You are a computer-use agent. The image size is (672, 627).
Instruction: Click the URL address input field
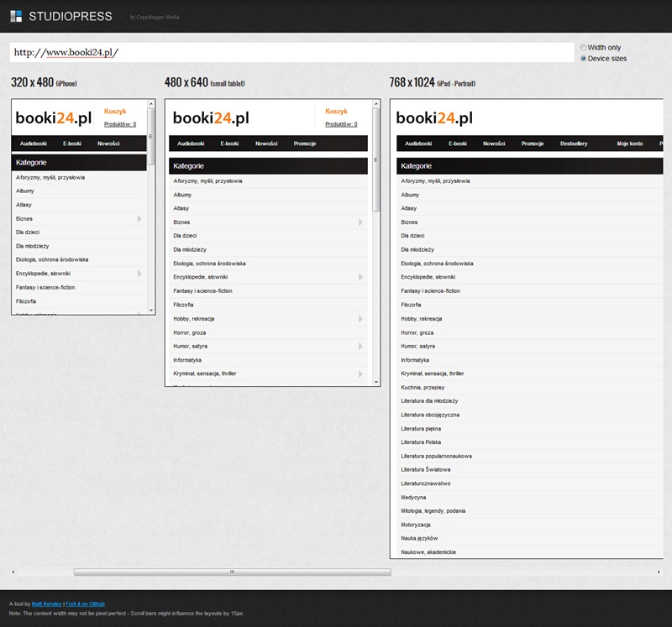pos(291,52)
